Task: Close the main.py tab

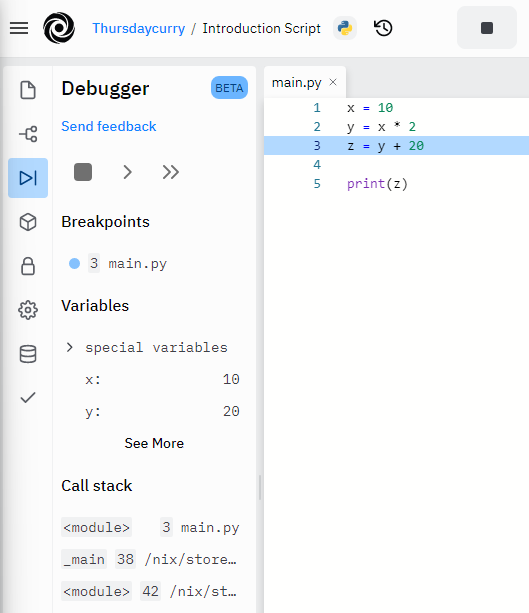Action: [x=333, y=82]
